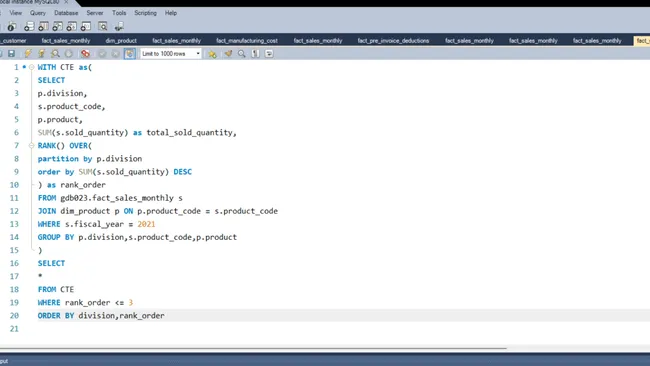Click the create new schema icon

pyautogui.click(x=29, y=27)
